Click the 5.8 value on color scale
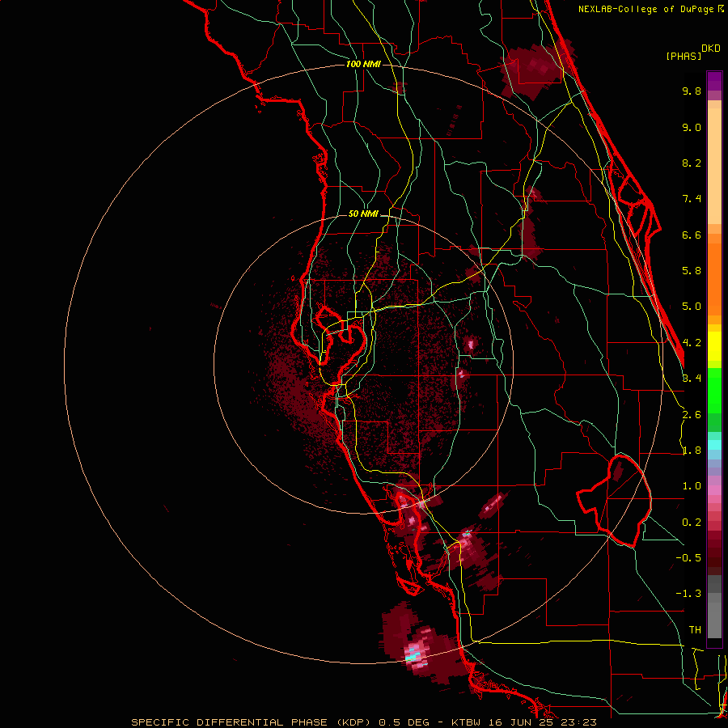Viewport: 728px width, 728px height. point(692,271)
